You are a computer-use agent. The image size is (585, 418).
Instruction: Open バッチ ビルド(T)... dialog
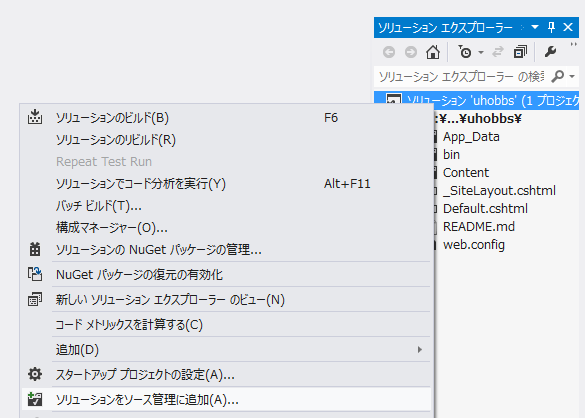click(x=226, y=206)
